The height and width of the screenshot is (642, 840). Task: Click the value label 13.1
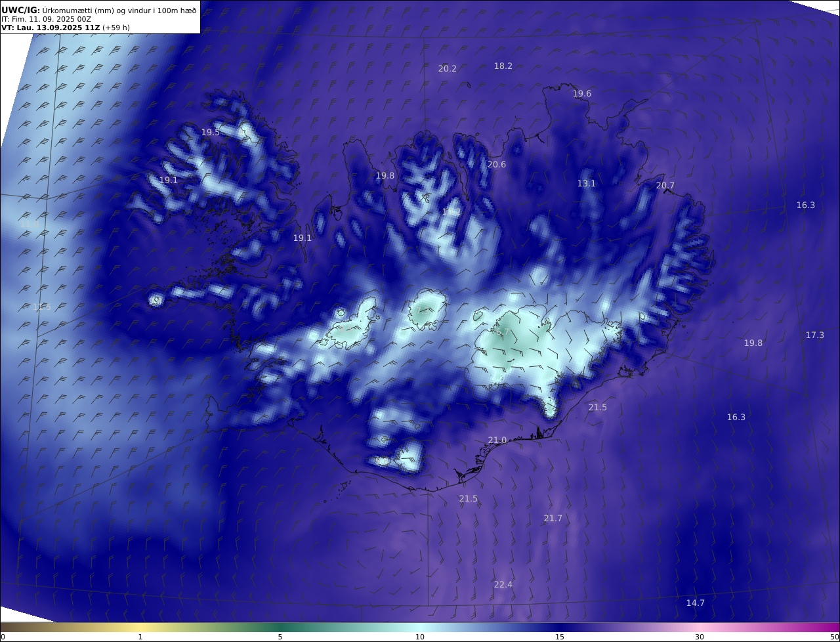click(587, 184)
